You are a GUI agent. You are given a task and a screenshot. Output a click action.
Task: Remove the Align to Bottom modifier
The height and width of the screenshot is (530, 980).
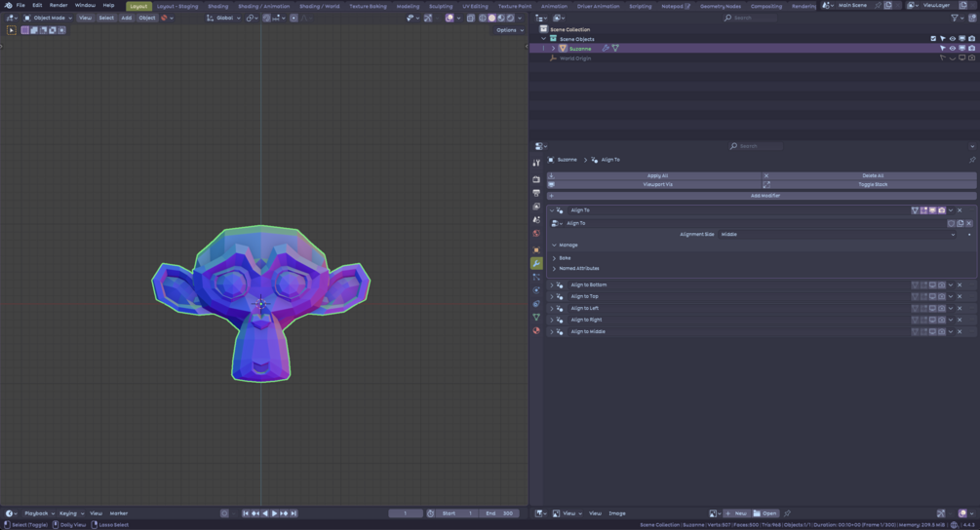pyautogui.click(x=960, y=284)
